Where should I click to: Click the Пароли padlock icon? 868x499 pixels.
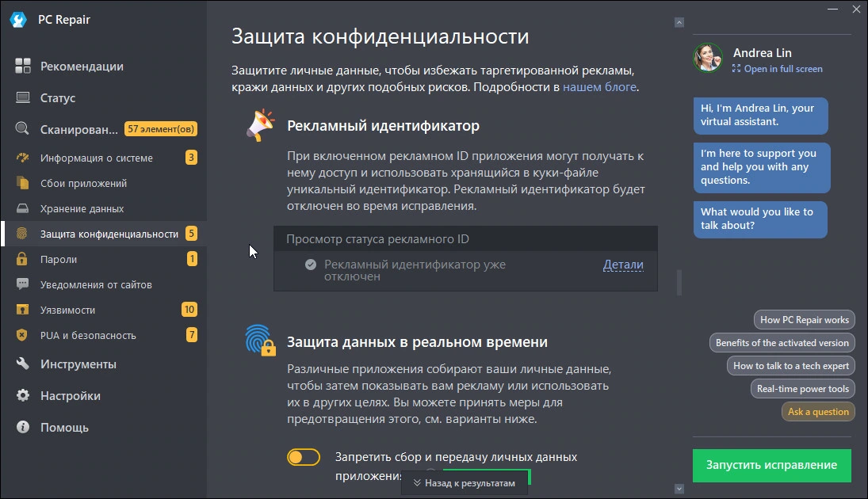(22, 259)
